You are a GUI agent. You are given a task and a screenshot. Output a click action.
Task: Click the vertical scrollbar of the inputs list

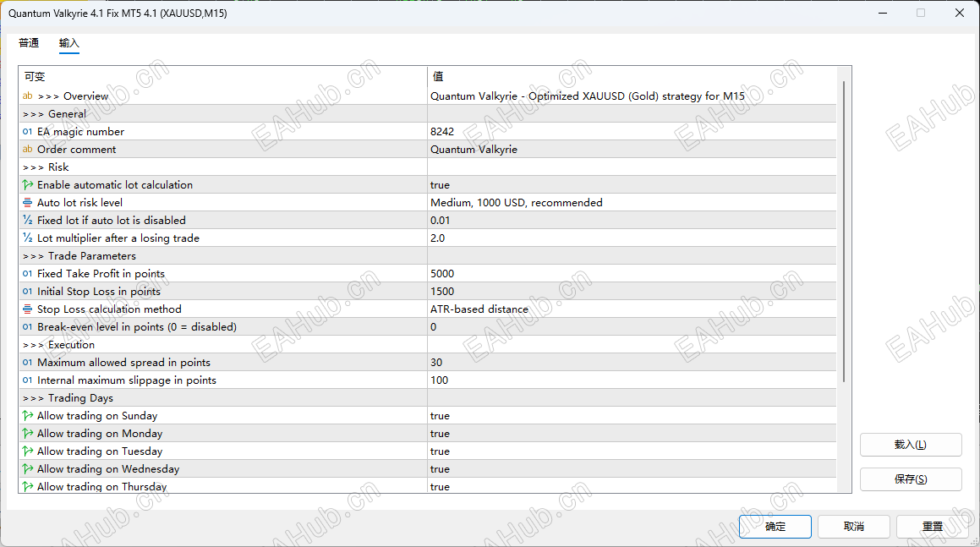coord(844,232)
